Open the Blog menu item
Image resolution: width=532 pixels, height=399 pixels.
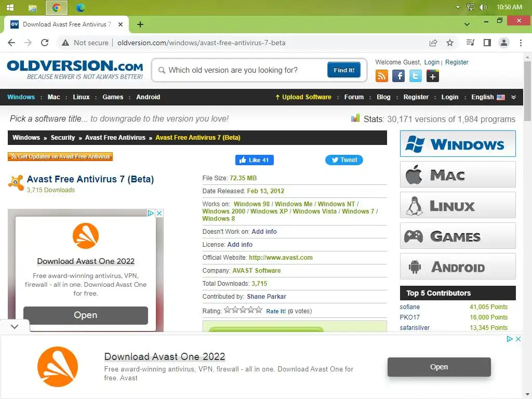coord(383,97)
